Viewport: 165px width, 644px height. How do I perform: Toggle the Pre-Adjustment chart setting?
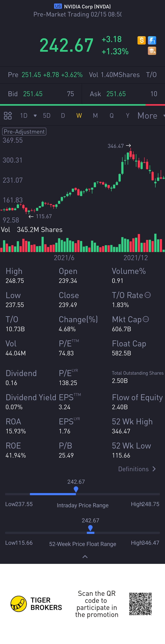(x=24, y=132)
